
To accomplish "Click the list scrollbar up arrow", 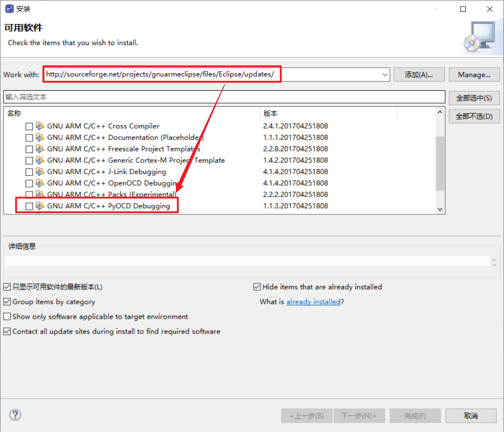I will click(x=440, y=112).
